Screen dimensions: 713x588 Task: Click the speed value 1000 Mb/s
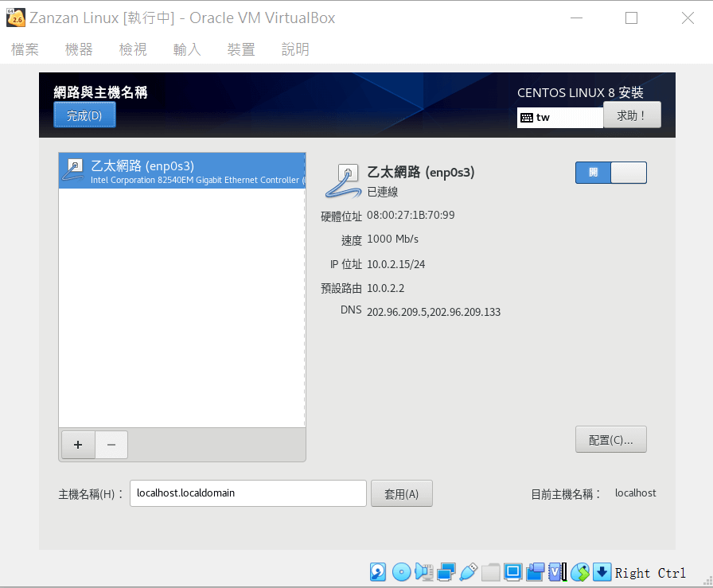(392, 239)
